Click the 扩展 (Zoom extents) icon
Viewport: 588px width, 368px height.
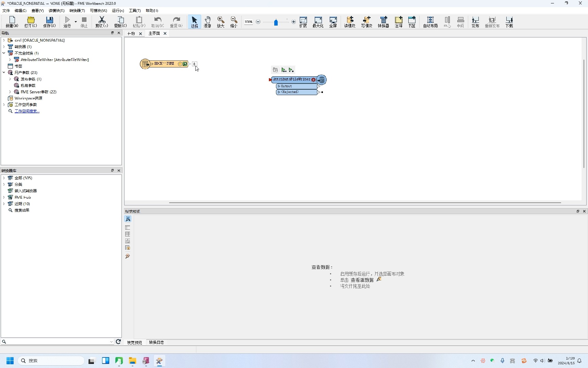303,22
